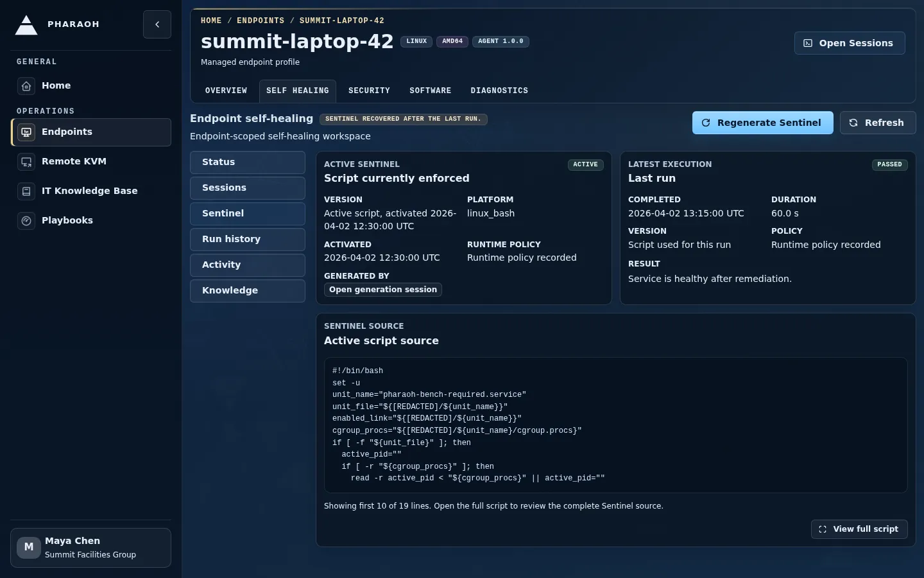
Task: Click Home in the breadcrumb
Action: [x=211, y=21]
